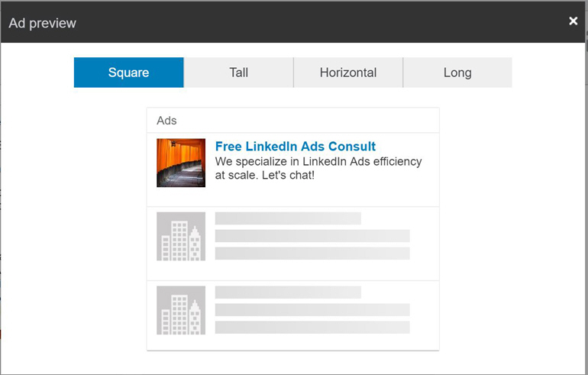Select the Square ad preview tab
The image size is (588, 375).
tap(128, 73)
